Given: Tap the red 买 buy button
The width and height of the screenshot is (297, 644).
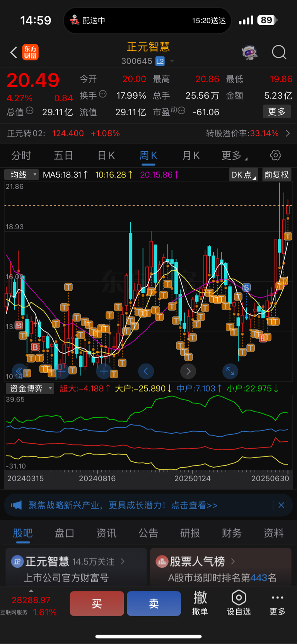Looking at the screenshot, I should (x=97, y=603).
